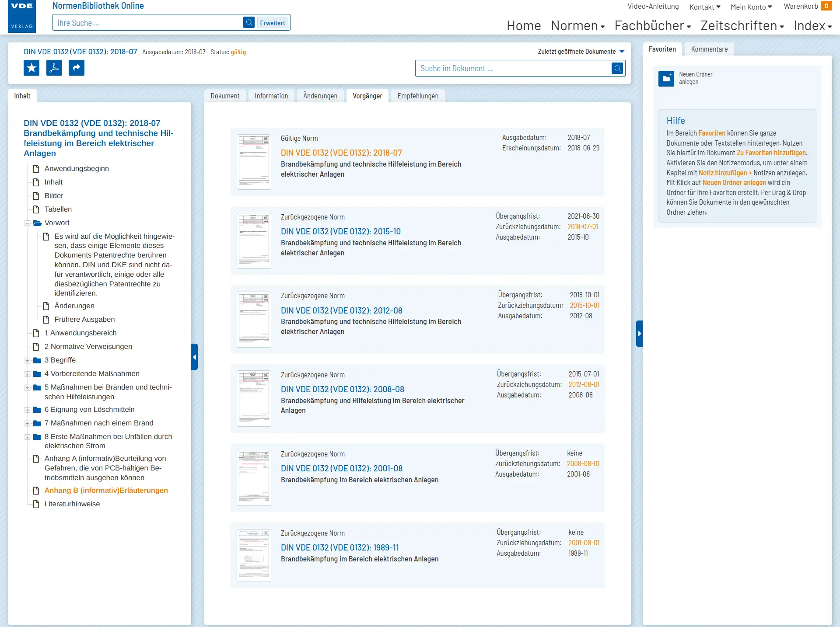
Task: Click inside the 'Suche im Dokument' field
Action: click(503, 68)
